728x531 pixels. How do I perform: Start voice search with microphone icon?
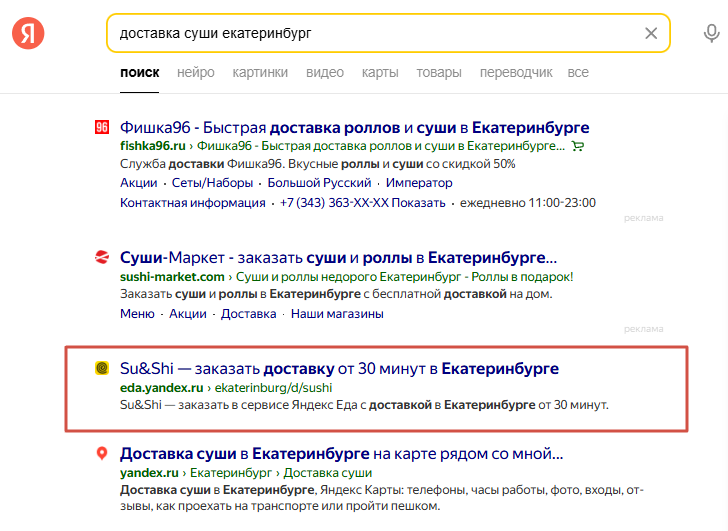711,33
